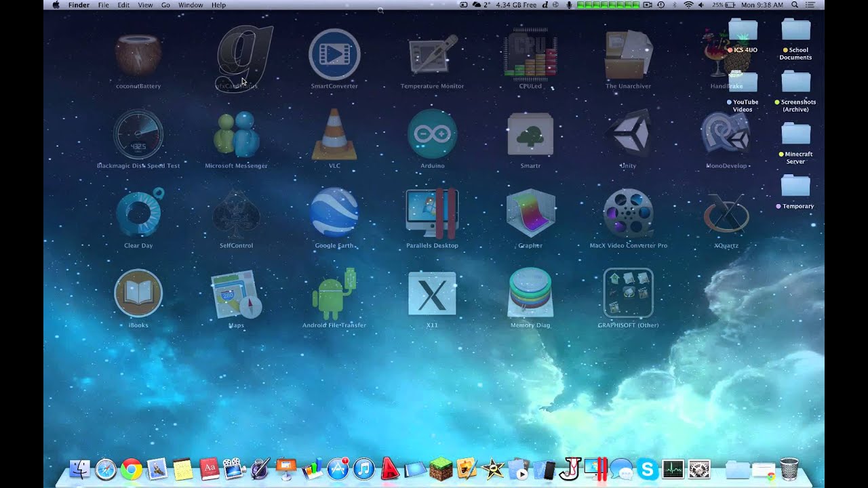
Task: Open the Window menu
Action: pos(191,5)
